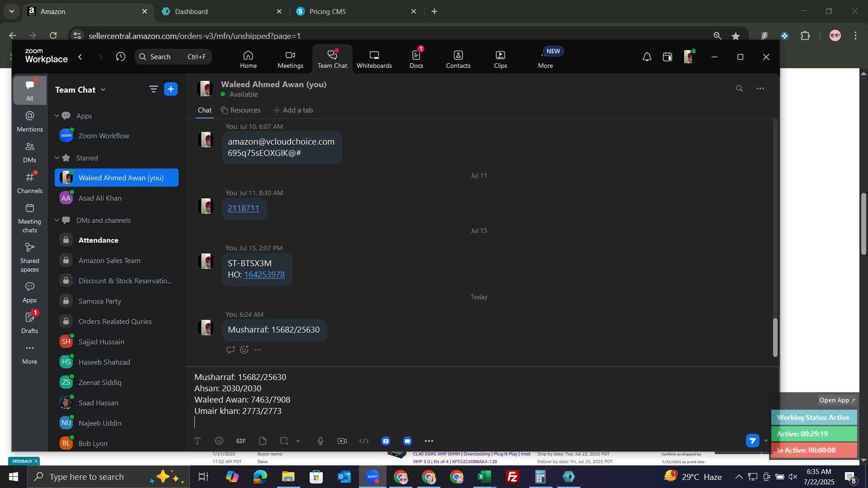
Task: Open the Attendance channel
Action: pos(117,240)
